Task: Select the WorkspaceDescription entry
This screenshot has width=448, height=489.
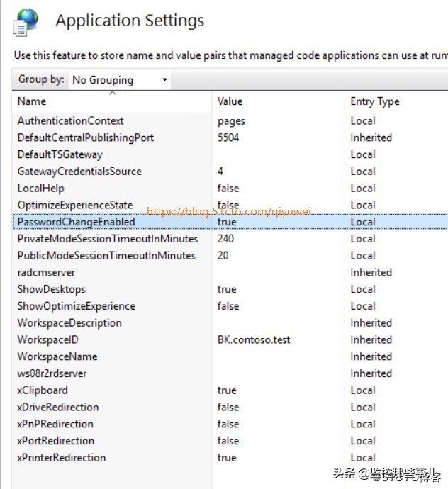Action: [230, 323]
